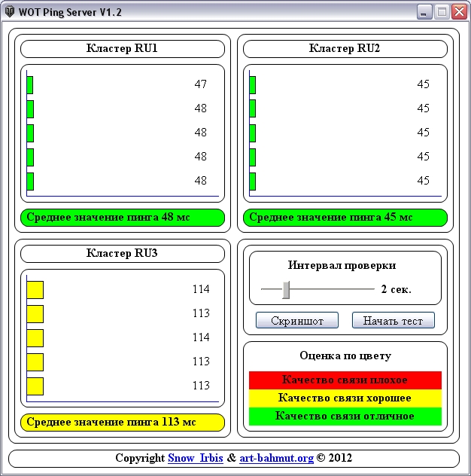Select the Кластер RU1 header

tap(123, 49)
